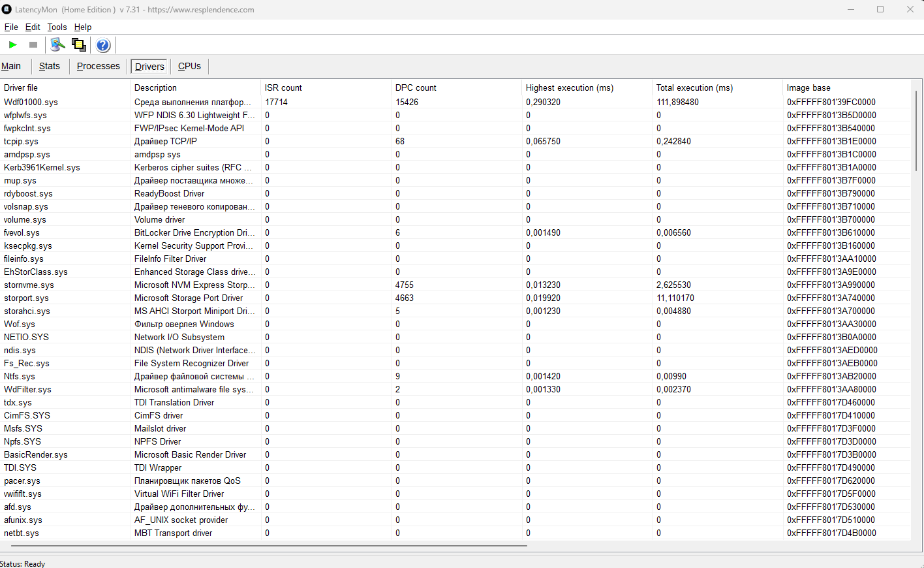Switch to the Main tab
Viewport: 924px width, 568px height.
click(11, 66)
